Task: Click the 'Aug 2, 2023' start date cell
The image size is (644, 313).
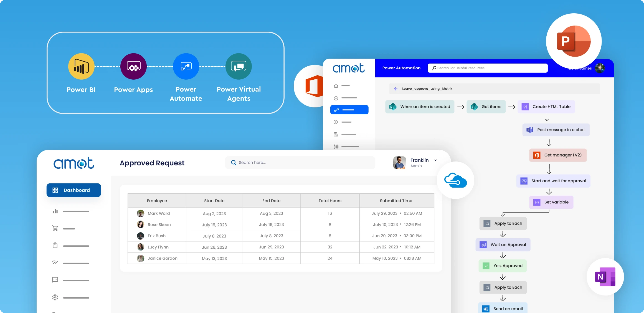Action: (x=214, y=214)
